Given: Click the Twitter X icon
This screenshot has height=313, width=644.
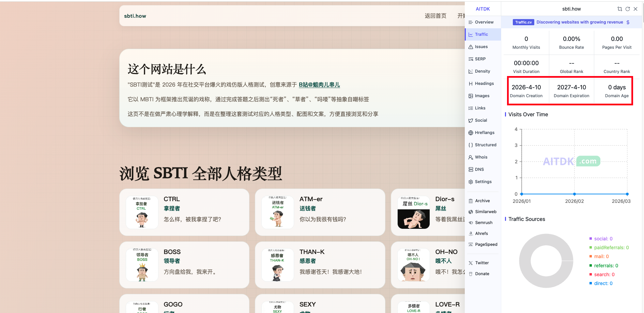Looking at the screenshot, I should tap(471, 263).
